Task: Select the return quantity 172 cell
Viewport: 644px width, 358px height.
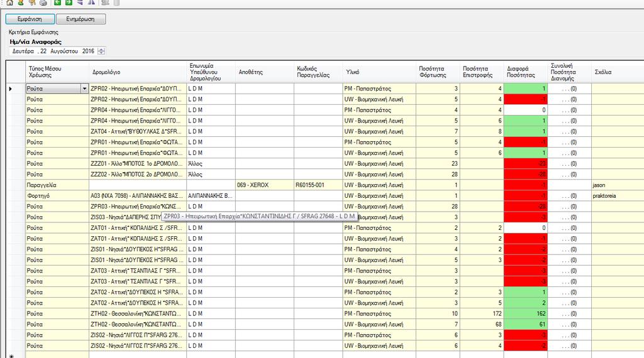Action: click(481, 313)
